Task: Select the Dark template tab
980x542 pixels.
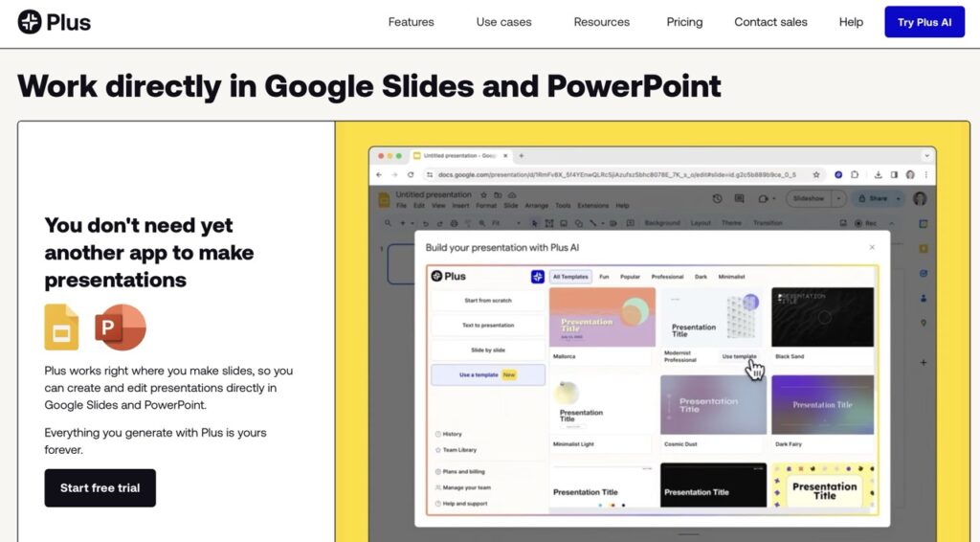Action: coord(701,277)
